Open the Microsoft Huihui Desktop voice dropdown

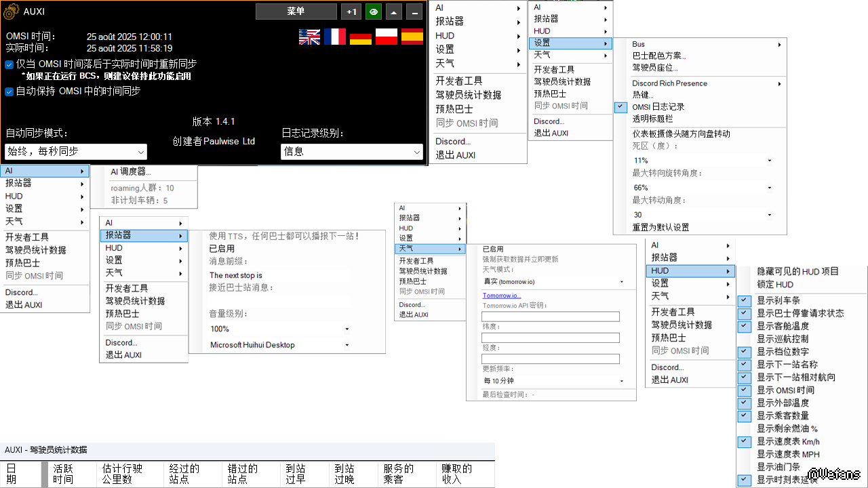[x=279, y=345]
